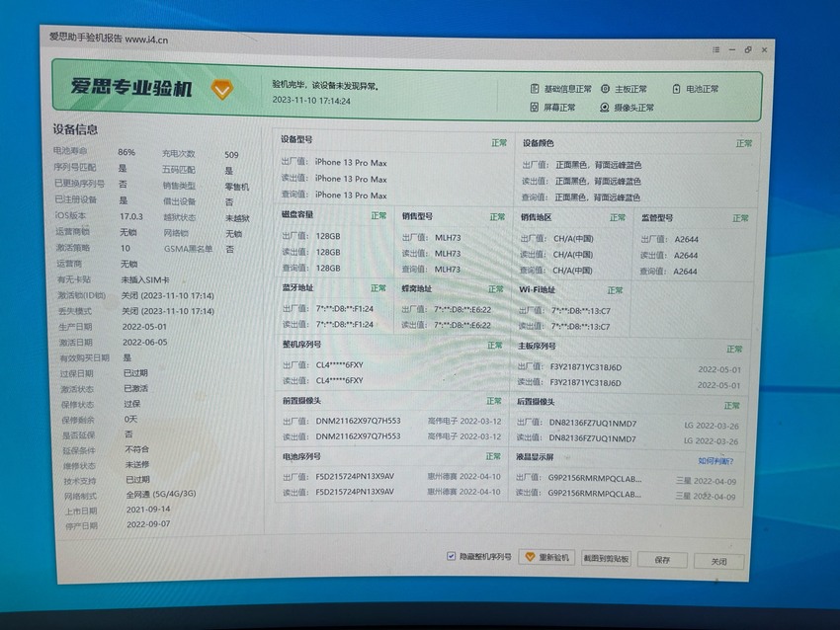Click the production date 2022-05-01 in device info
The height and width of the screenshot is (630, 840).
144,326
